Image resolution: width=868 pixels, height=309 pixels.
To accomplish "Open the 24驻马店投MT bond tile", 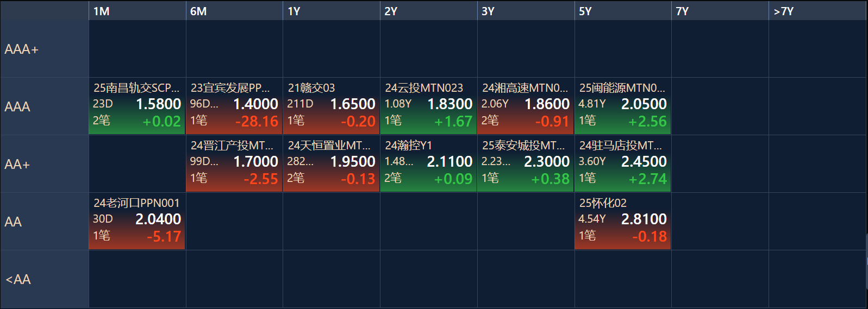I will [x=623, y=163].
